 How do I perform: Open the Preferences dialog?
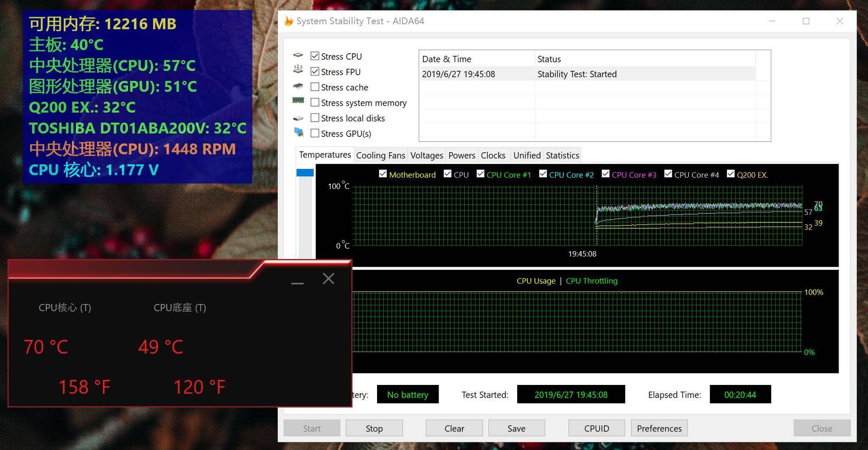659,428
